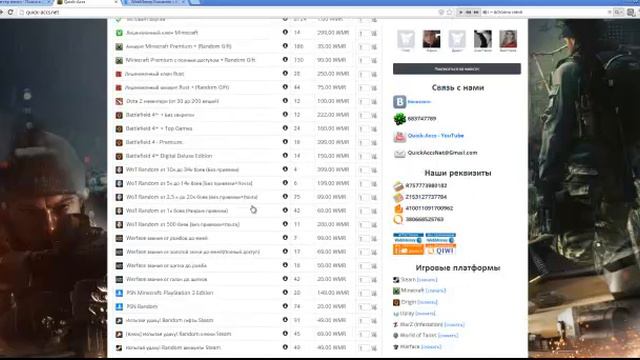Open info icon for PSN Random row

285,306
